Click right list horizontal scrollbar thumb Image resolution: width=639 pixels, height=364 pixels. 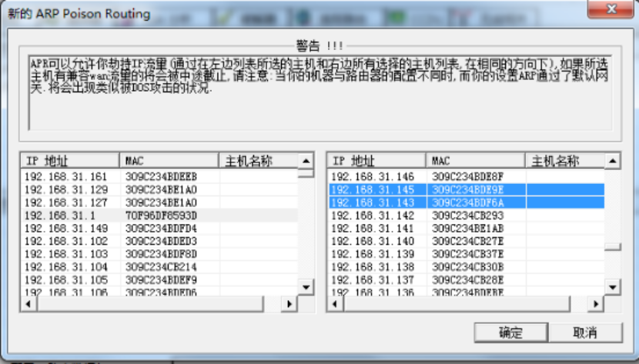click(457, 304)
